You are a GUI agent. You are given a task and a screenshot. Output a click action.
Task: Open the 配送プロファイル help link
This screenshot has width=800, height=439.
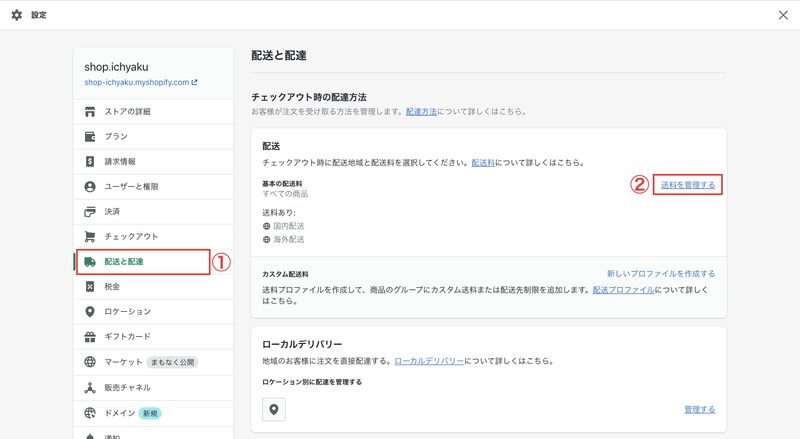pyautogui.click(x=623, y=290)
